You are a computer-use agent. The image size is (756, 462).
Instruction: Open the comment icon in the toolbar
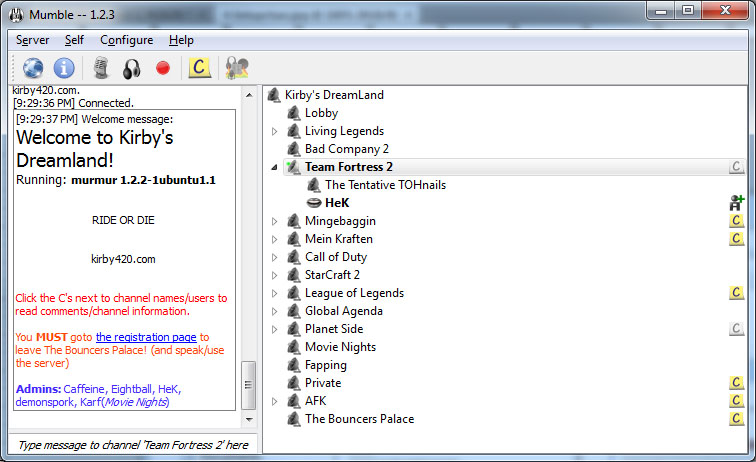(200, 68)
